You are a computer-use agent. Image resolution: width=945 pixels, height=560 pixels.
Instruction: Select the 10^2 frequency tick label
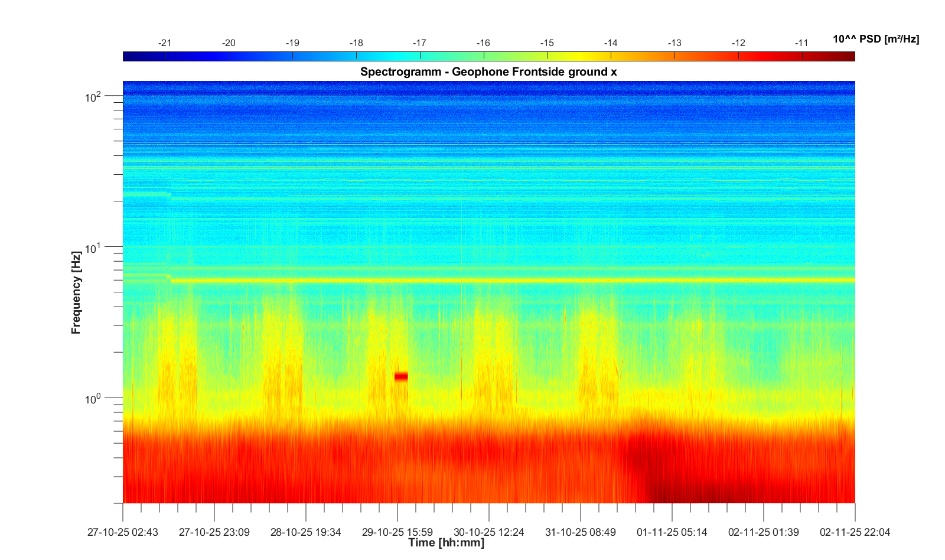93,96
